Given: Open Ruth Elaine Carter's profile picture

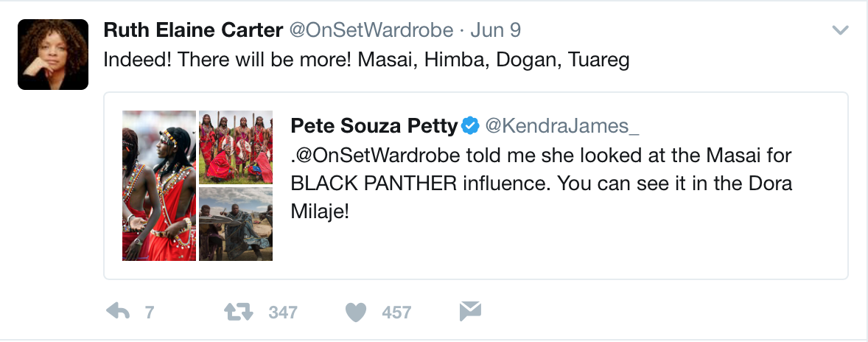Looking at the screenshot, I should tap(53, 55).
